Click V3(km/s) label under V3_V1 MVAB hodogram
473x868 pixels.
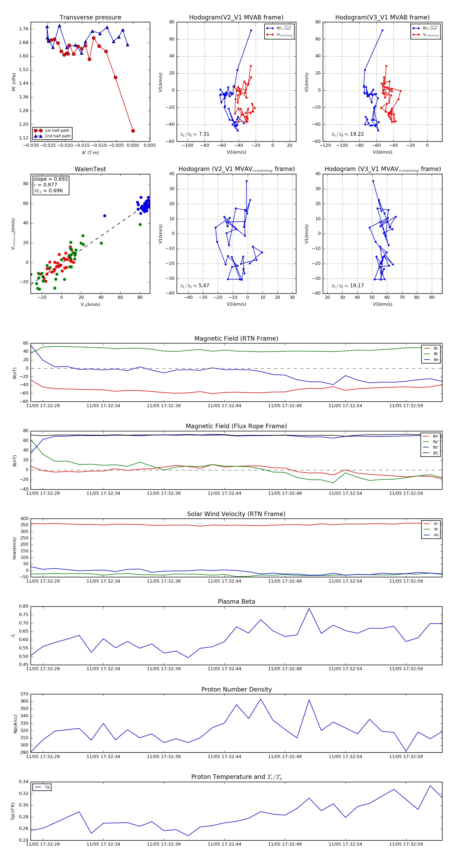point(382,152)
